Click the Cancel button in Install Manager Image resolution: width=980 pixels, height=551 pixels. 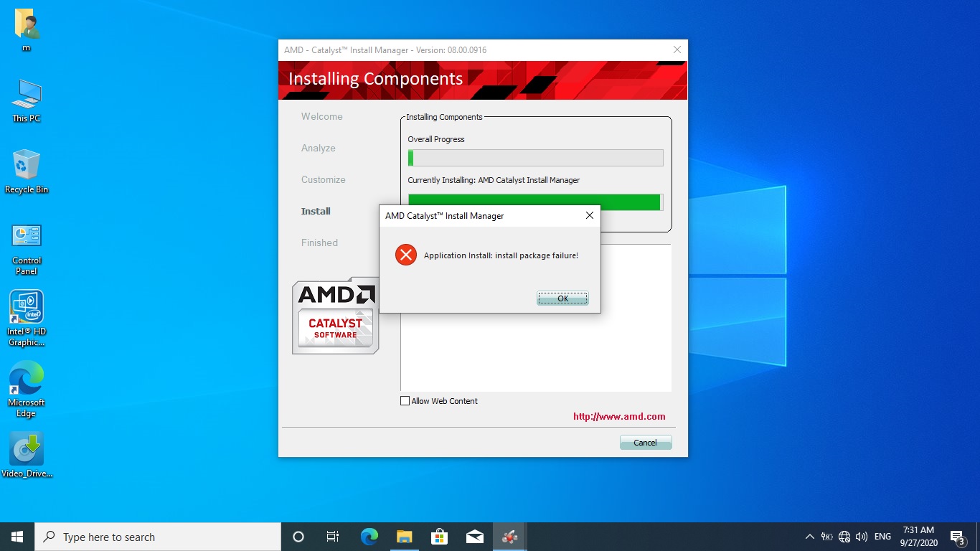646,443
